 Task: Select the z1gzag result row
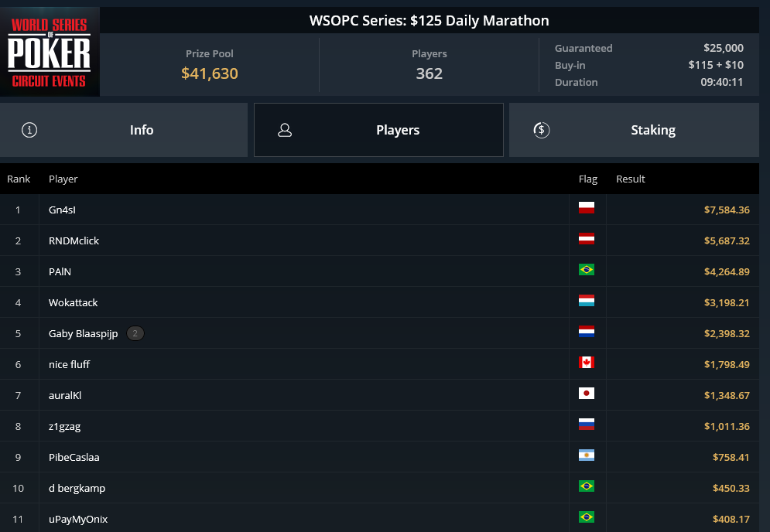[380, 426]
